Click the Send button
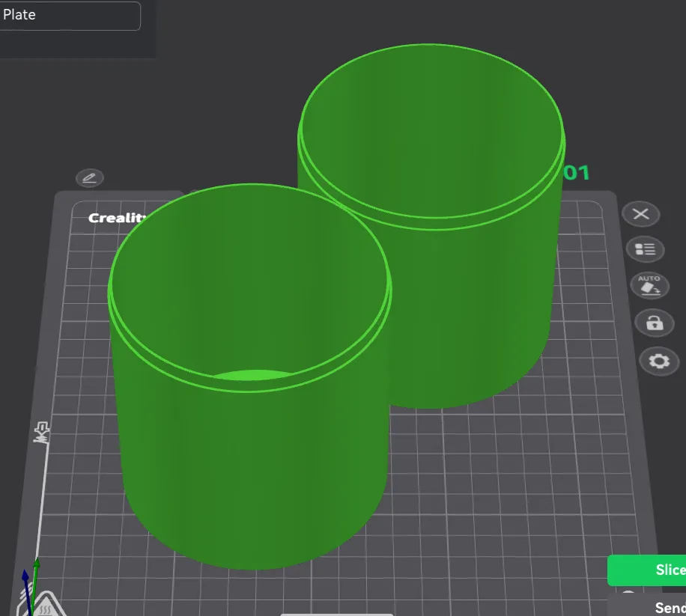 [x=648, y=606]
